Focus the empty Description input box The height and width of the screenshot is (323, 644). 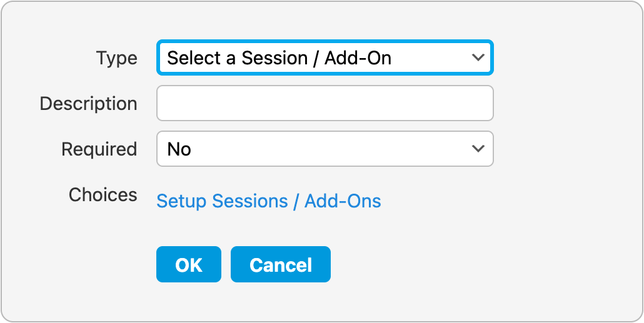pyautogui.click(x=325, y=103)
